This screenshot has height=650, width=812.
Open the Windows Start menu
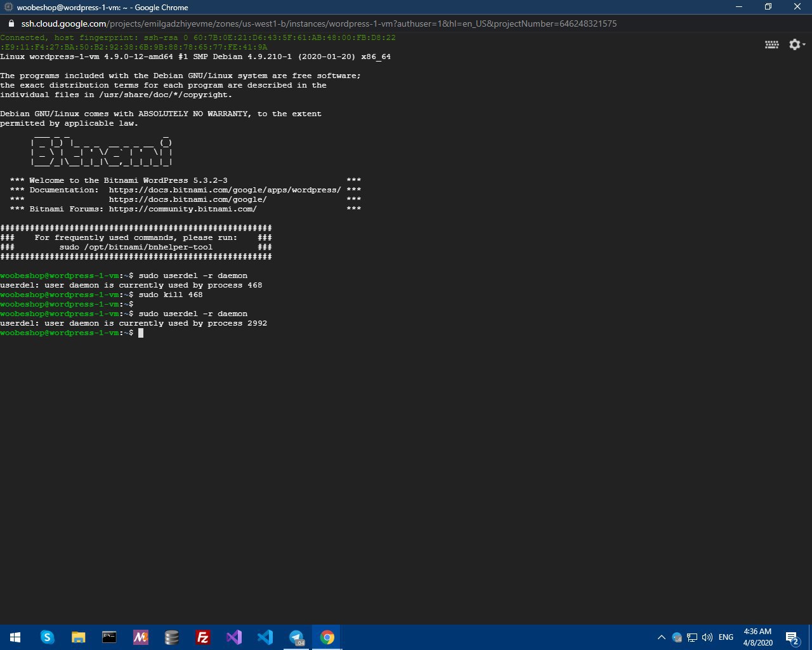15,637
